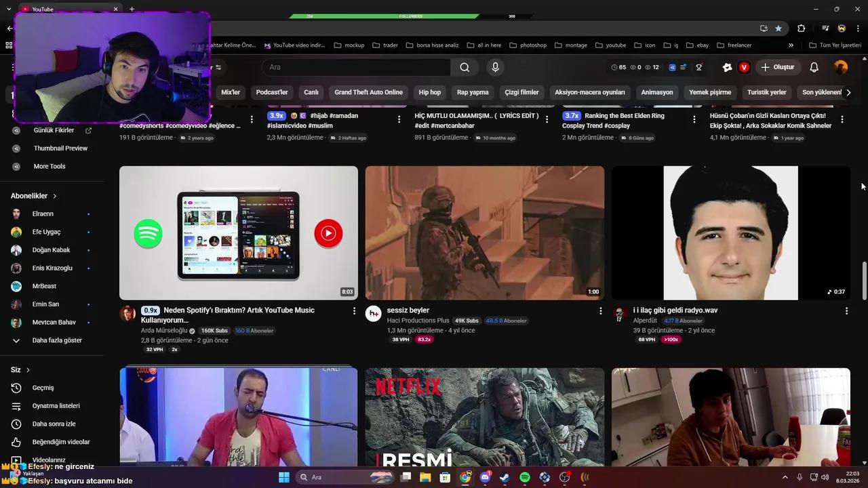Image resolution: width=868 pixels, height=488 pixels.
Task: Open notifications with the bell icon
Action: coord(813,67)
